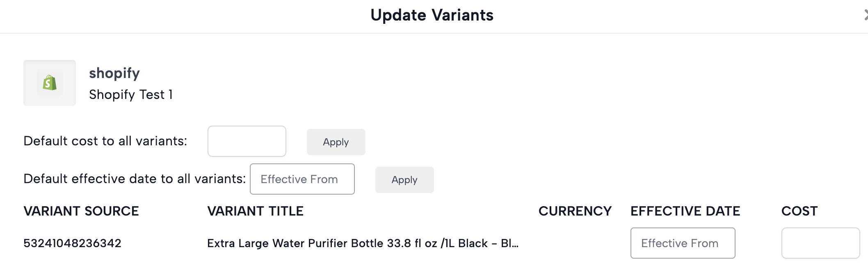
Task: Click the Variant Source column header
Action: 81,211
